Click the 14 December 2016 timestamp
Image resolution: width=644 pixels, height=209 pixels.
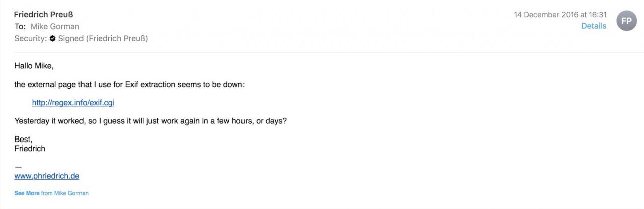[x=560, y=15]
